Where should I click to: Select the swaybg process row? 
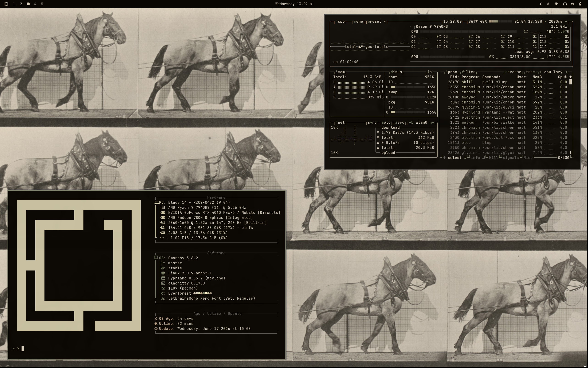point(507,97)
